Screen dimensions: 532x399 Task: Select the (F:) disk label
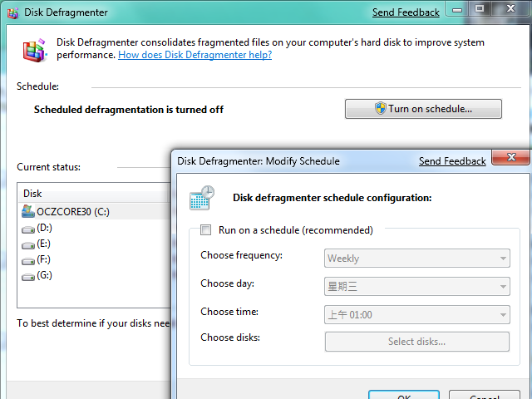coord(43,259)
